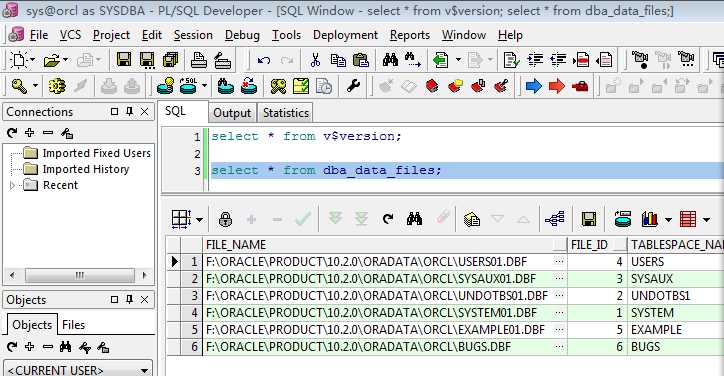Click the Paste clipboard icon
The width and height of the screenshot is (724, 376).
click(361, 60)
